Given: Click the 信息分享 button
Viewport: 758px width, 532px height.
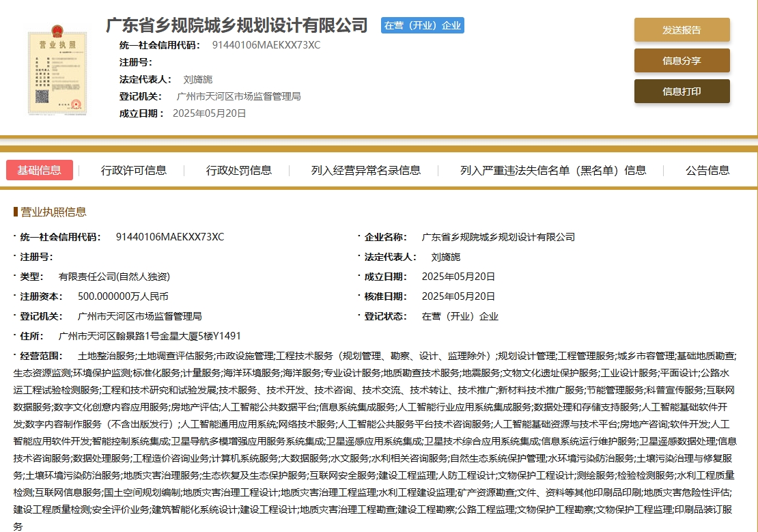Looking at the screenshot, I should [x=682, y=60].
